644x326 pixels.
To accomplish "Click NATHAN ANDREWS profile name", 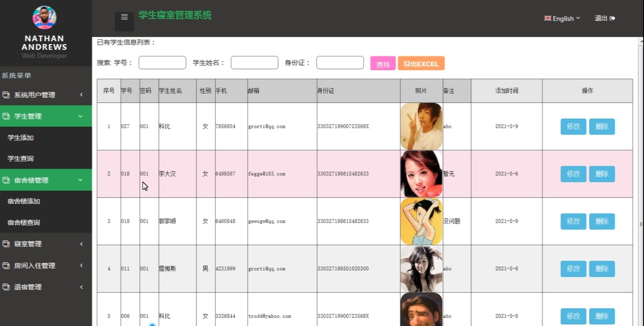I will (x=44, y=43).
